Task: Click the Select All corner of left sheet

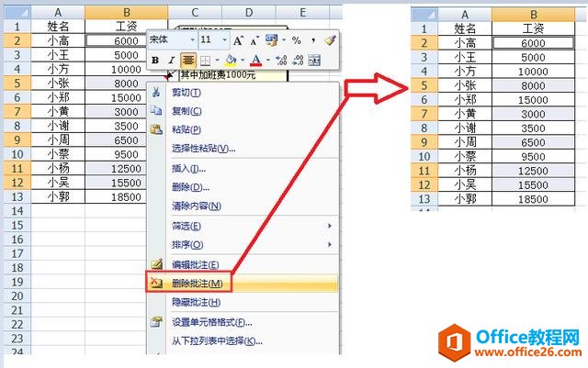Action: [17, 12]
